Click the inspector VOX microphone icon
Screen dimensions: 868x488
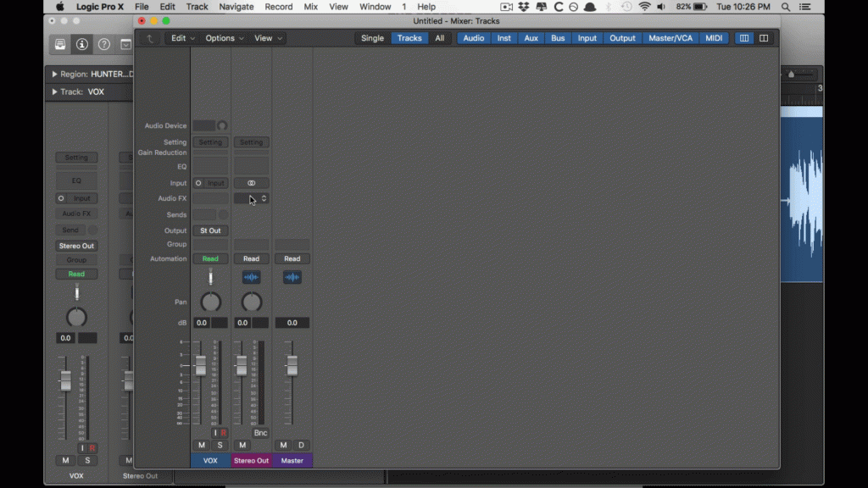76,292
